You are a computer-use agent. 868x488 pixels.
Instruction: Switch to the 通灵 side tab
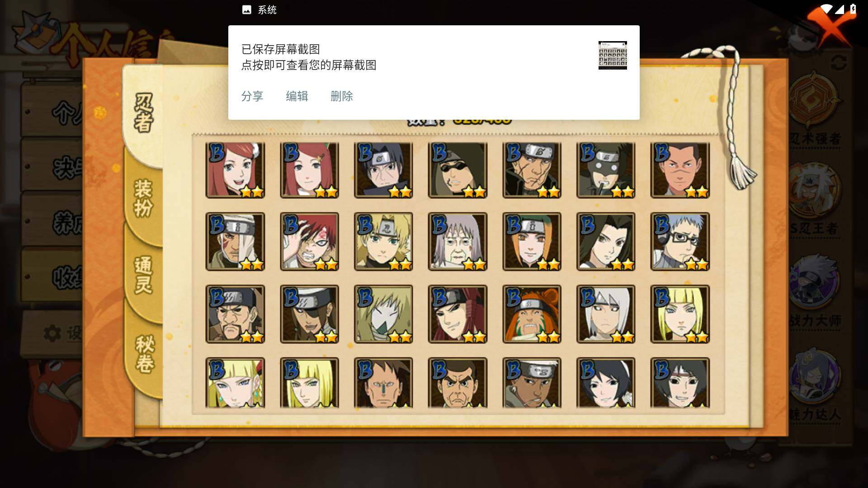pos(144,276)
